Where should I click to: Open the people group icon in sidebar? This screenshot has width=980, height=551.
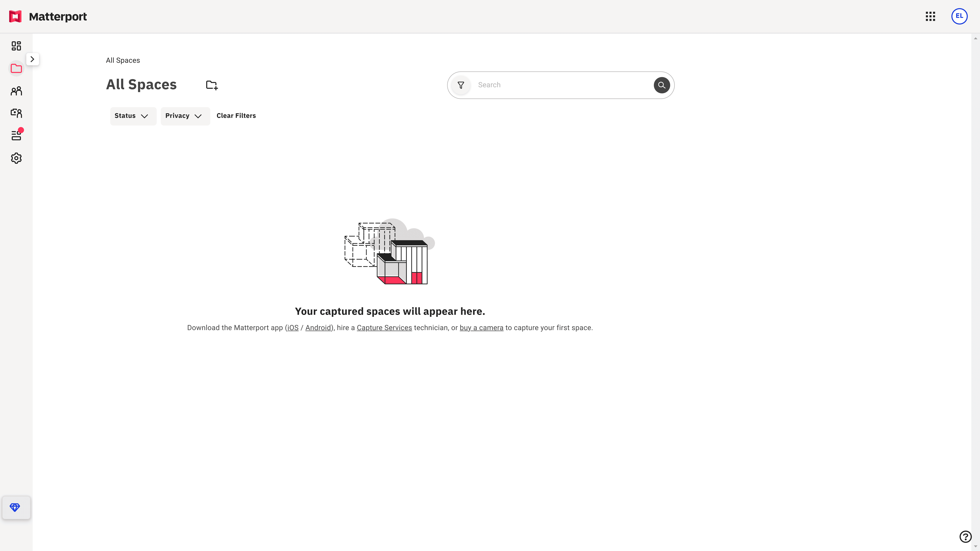pos(16,91)
